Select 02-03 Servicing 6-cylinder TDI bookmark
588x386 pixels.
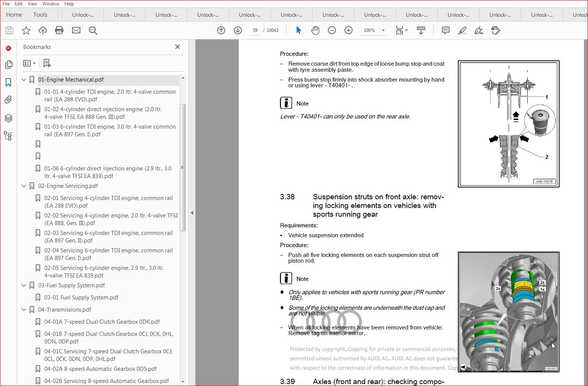tap(108, 237)
